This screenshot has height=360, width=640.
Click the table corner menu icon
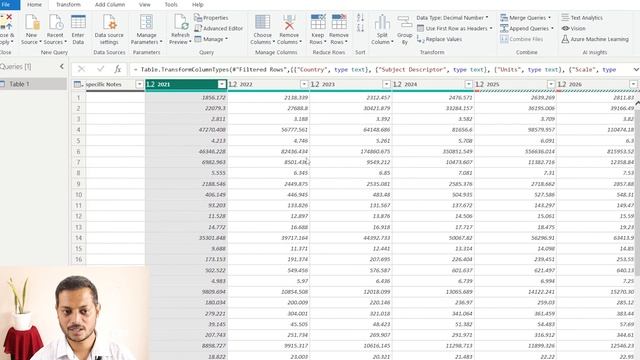(x=78, y=84)
